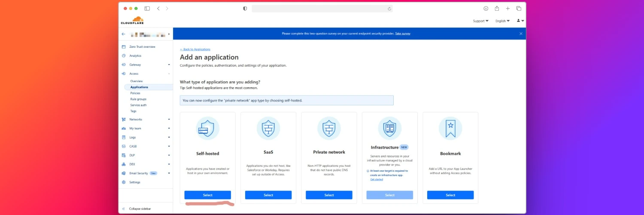
Task: Select the Self-hosted application type
Action: point(208,195)
